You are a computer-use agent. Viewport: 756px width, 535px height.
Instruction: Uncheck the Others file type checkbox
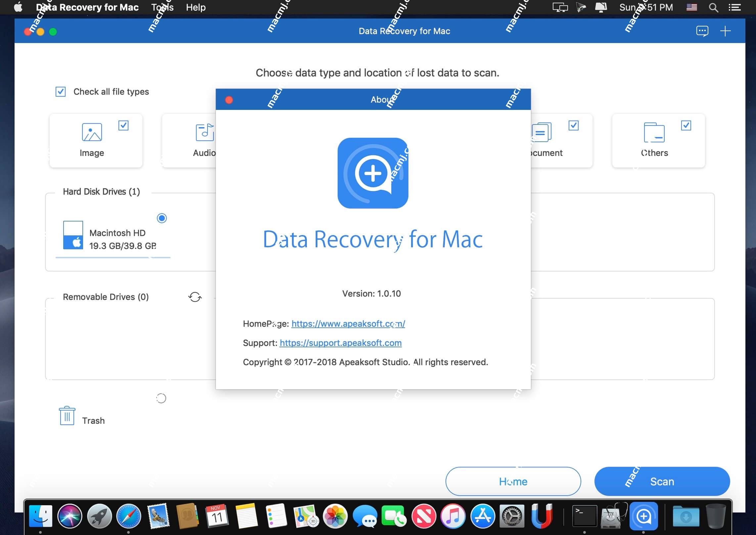(686, 125)
